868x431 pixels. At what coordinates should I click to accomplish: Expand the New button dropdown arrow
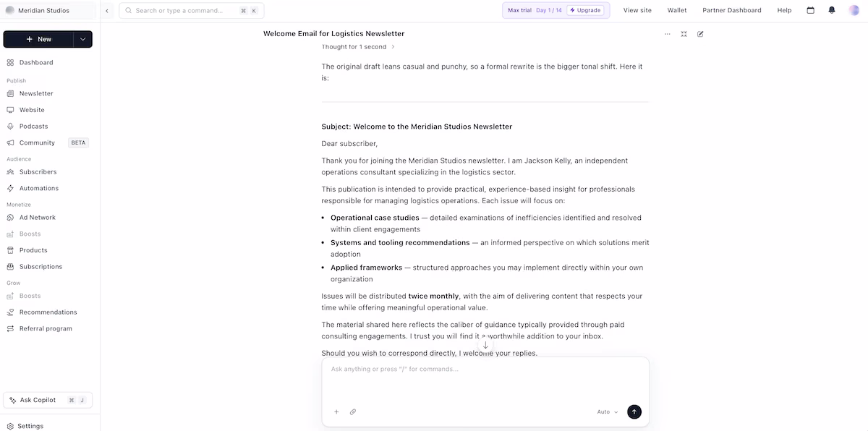pyautogui.click(x=82, y=39)
